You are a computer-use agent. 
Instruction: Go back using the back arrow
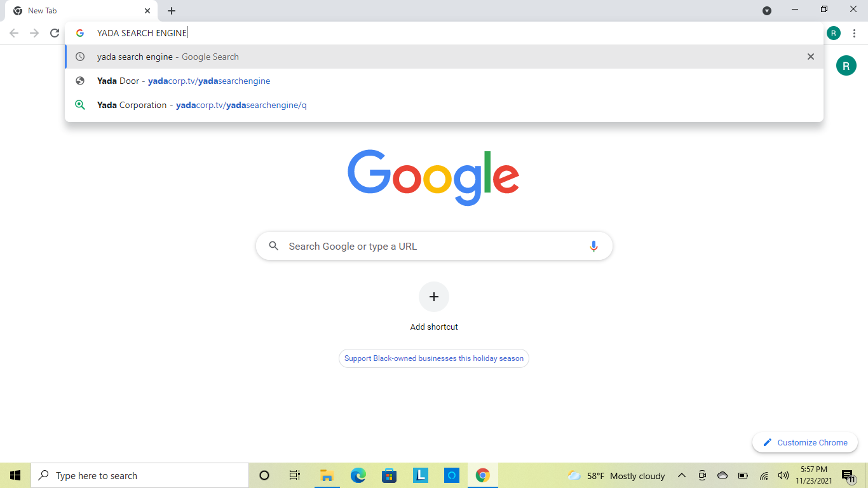click(14, 33)
